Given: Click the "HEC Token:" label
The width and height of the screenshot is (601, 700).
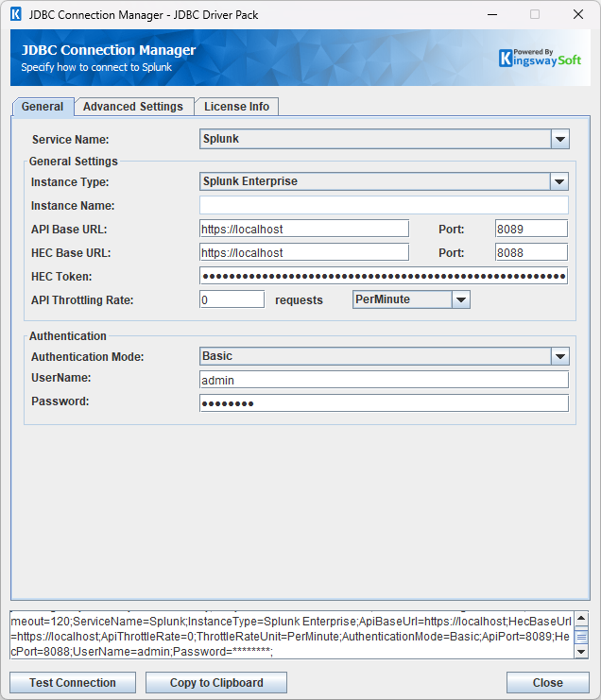Looking at the screenshot, I should (x=61, y=277).
